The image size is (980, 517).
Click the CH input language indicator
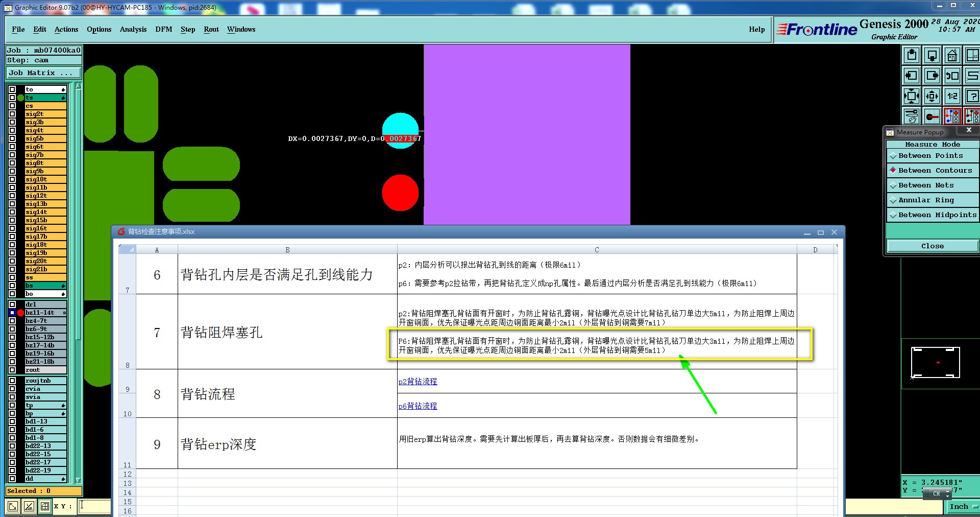point(936,494)
